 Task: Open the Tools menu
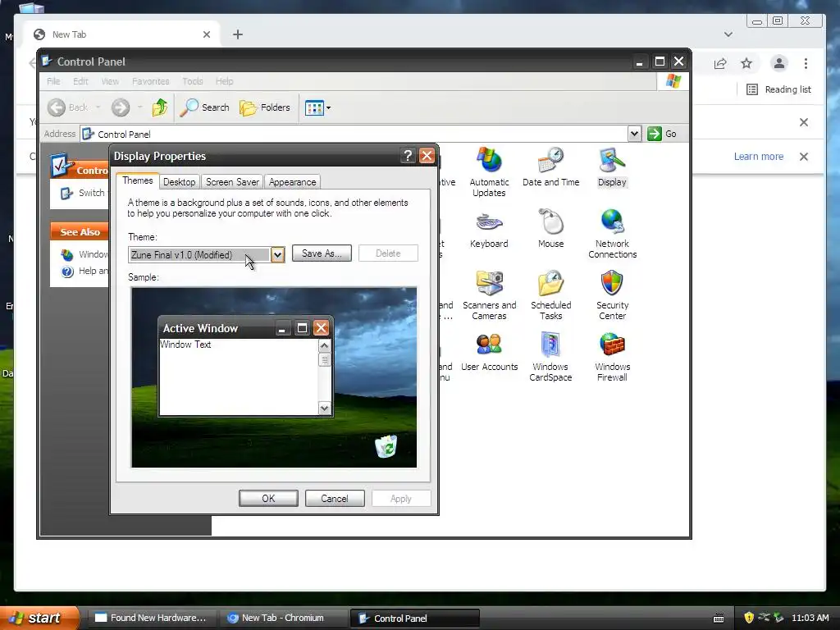click(x=192, y=81)
